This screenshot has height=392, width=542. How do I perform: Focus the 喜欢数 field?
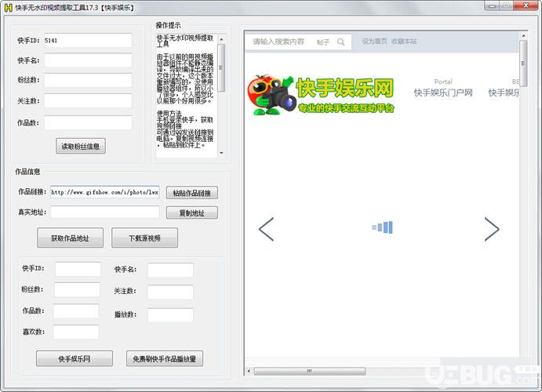[x=76, y=332]
